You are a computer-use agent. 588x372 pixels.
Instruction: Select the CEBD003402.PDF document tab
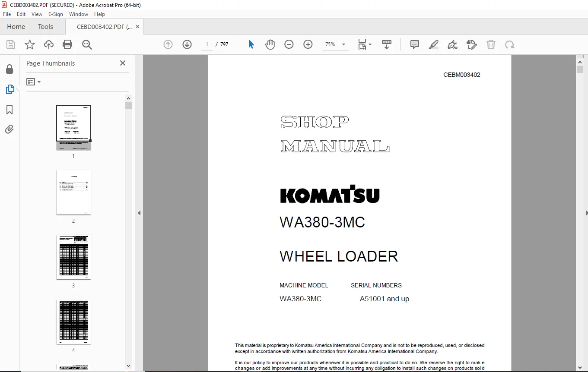104,27
